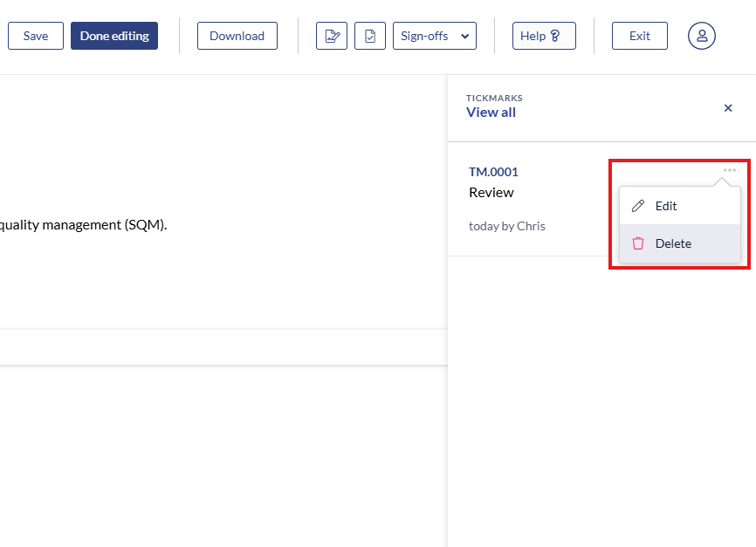Open the View all tickmarks link
This screenshot has height=547, width=756.
pos(491,113)
